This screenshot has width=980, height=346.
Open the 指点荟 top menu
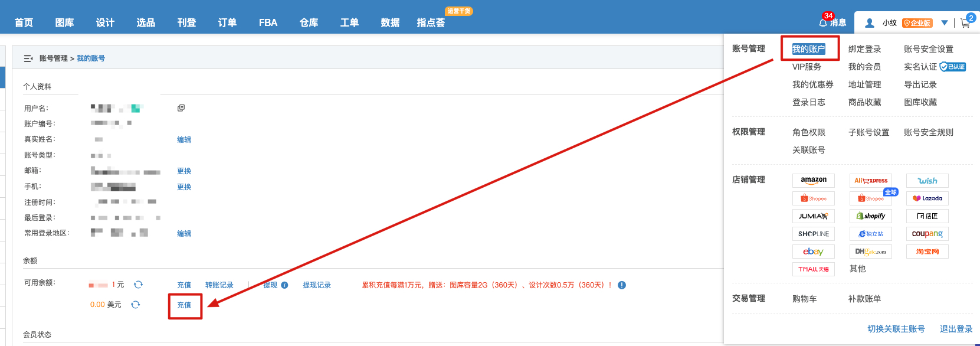431,23
